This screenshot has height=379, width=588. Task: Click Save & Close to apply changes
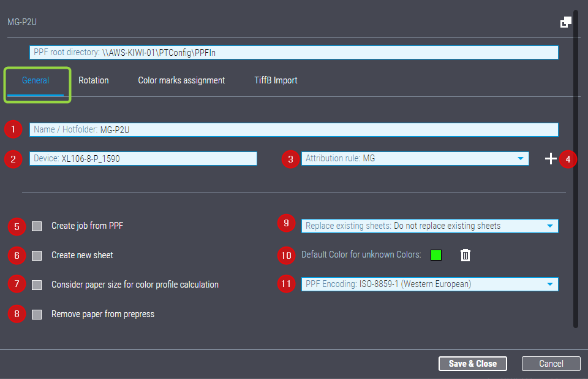click(x=472, y=363)
